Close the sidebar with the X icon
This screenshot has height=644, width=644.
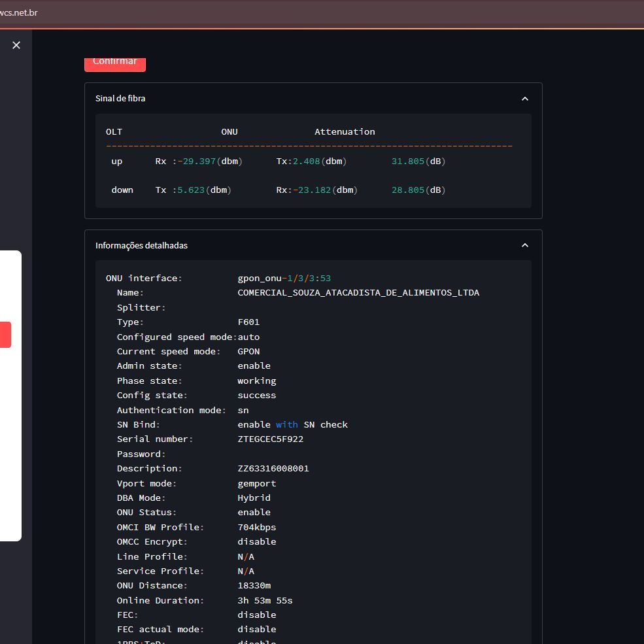pyautogui.click(x=16, y=45)
